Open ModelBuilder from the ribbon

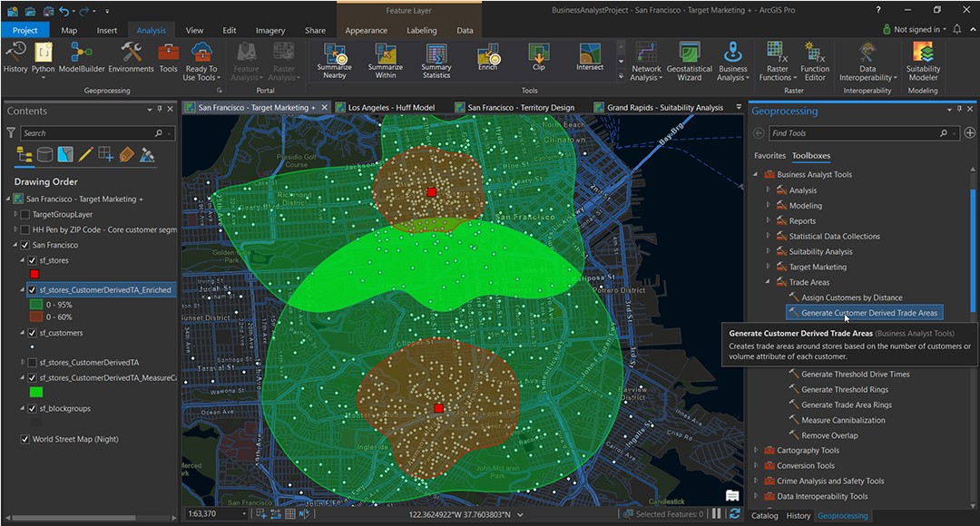pos(82,57)
